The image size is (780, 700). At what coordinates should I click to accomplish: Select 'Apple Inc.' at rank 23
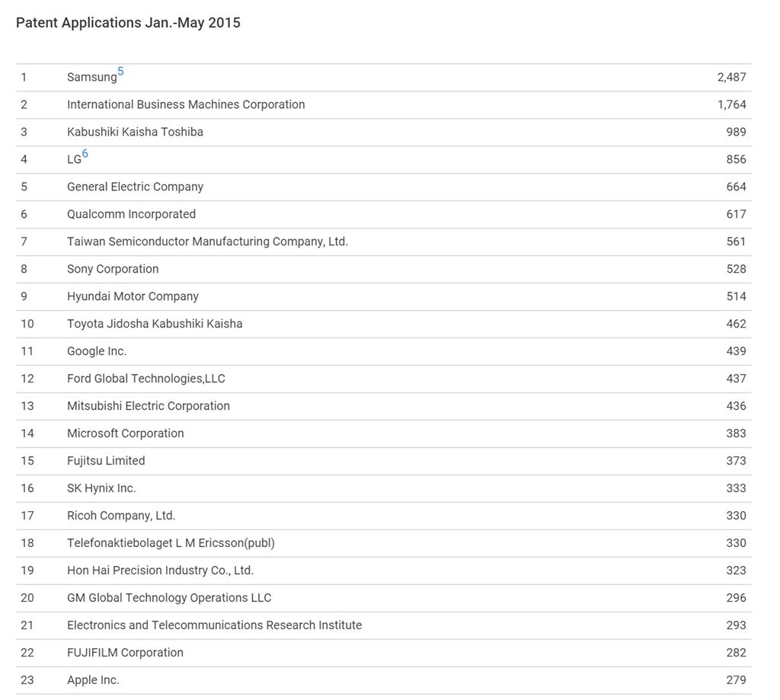coord(93,679)
